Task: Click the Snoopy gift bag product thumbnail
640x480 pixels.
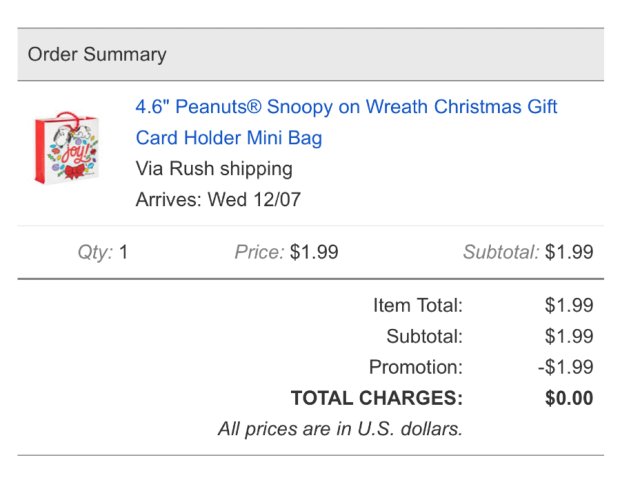Action: click(x=66, y=151)
